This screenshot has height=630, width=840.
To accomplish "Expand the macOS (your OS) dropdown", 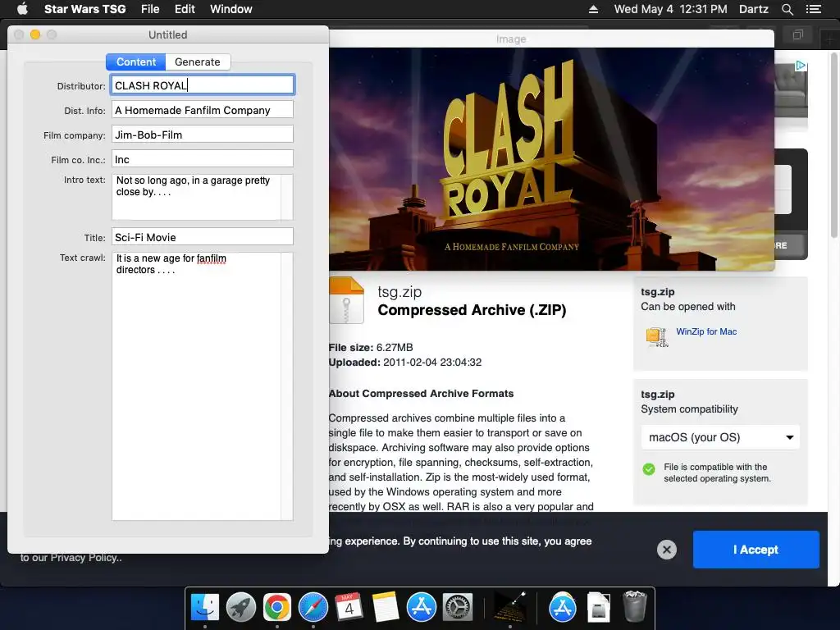I will 720,438.
